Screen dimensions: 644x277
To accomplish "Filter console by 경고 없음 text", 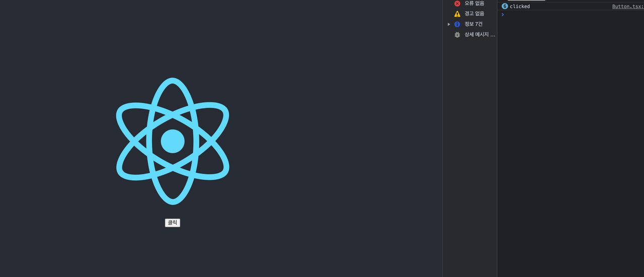I will pyautogui.click(x=474, y=14).
